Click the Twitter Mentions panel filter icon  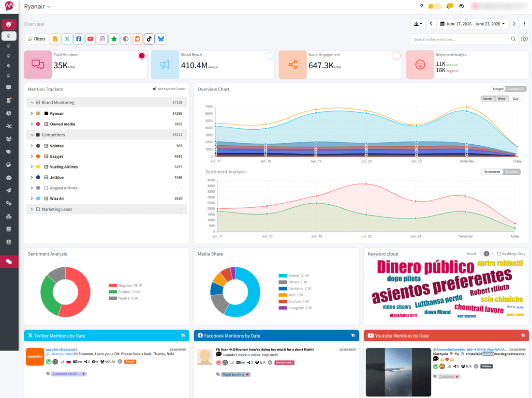tap(183, 336)
